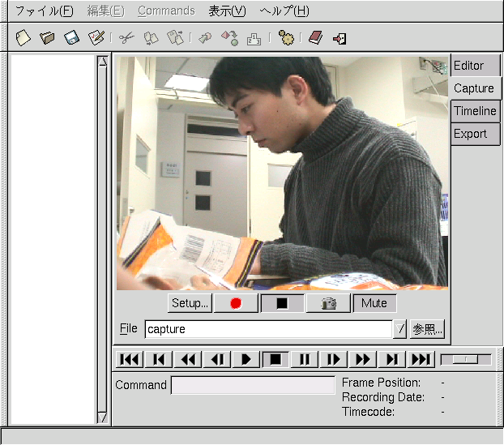The image size is (504, 445).
Task: Click the Open folder toolbar icon
Action: 47,38
